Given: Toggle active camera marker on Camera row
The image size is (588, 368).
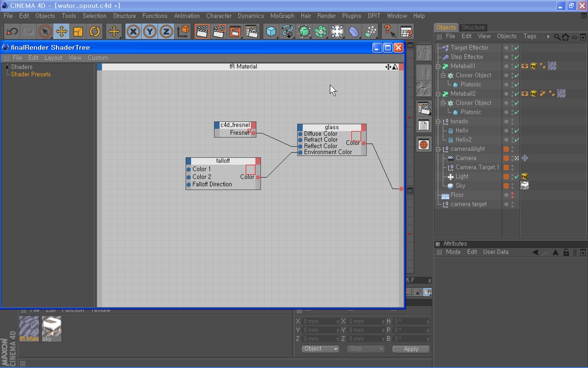Looking at the screenshot, I should [517, 158].
